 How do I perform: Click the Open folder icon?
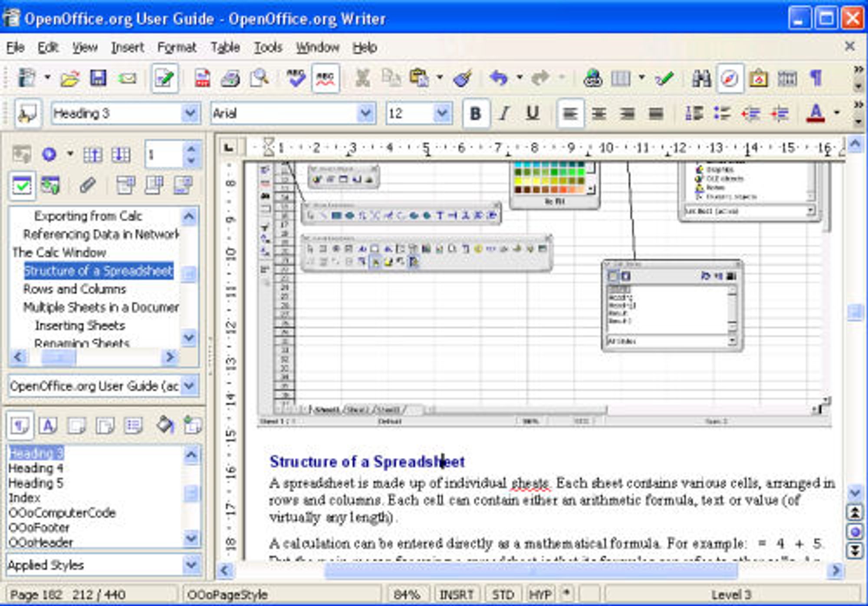pos(70,79)
